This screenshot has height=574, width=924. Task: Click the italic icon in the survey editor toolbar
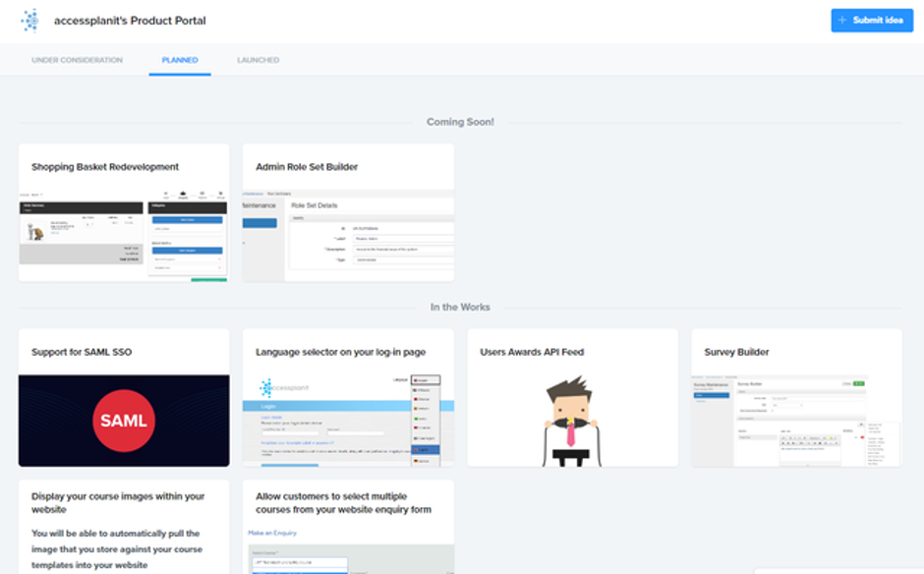[797, 437]
